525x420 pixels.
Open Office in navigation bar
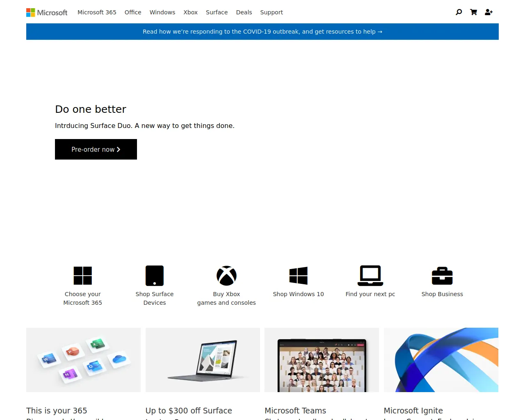[133, 12]
